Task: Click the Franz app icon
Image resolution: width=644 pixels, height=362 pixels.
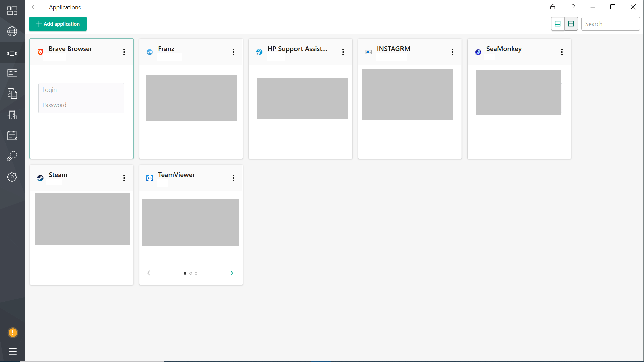Action: click(x=150, y=52)
